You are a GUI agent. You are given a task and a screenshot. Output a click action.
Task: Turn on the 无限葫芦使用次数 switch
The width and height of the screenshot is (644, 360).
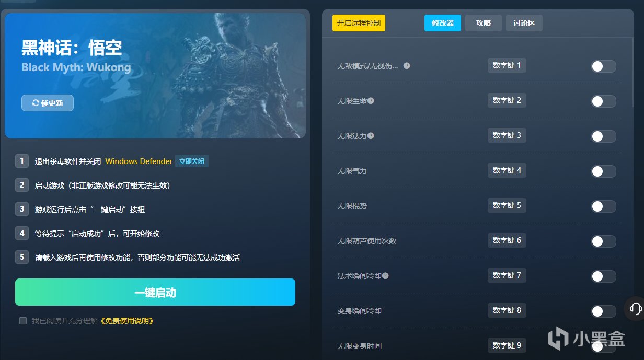pos(603,241)
